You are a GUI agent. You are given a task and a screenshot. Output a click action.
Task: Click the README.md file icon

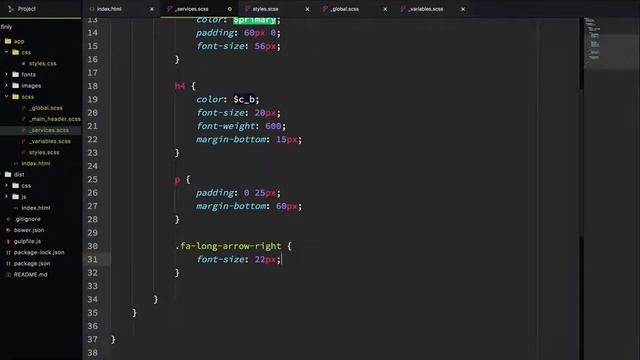click(8, 274)
